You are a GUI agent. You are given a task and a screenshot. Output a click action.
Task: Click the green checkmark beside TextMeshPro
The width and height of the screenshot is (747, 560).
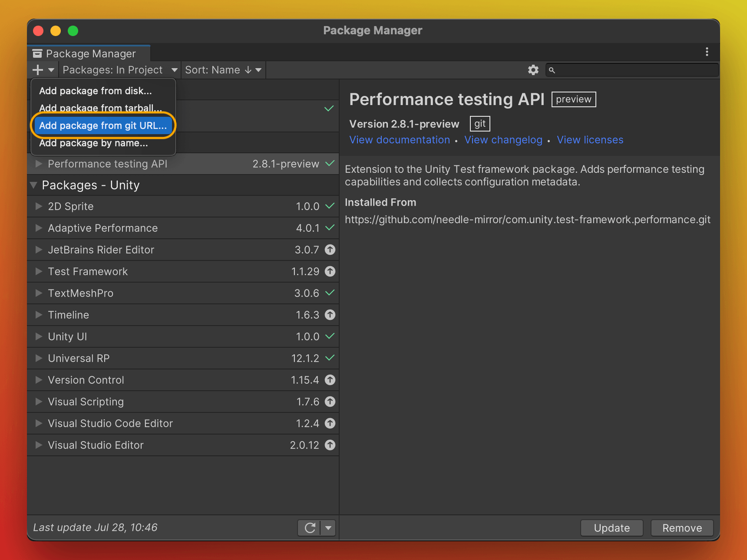(329, 293)
